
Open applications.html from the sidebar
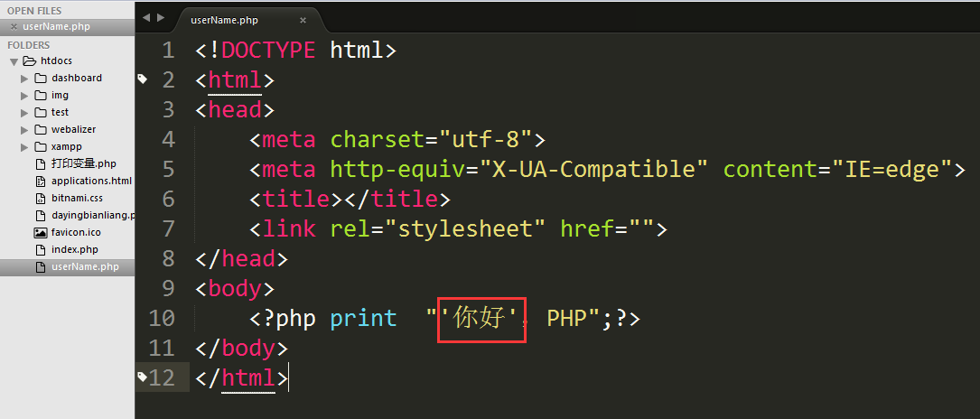(91, 181)
